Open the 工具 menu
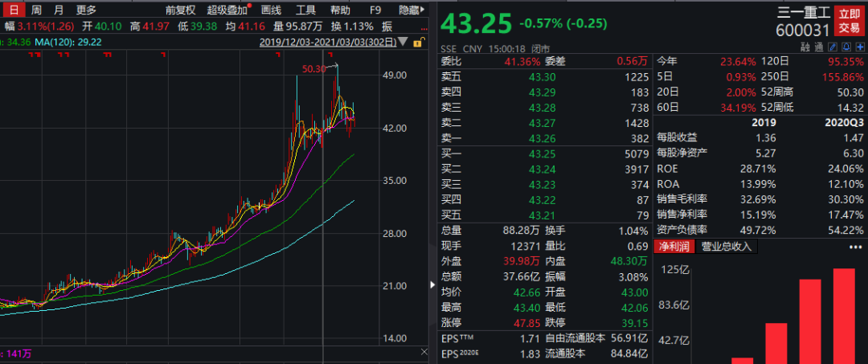Viewport: 868px width, 364px height. [305, 10]
